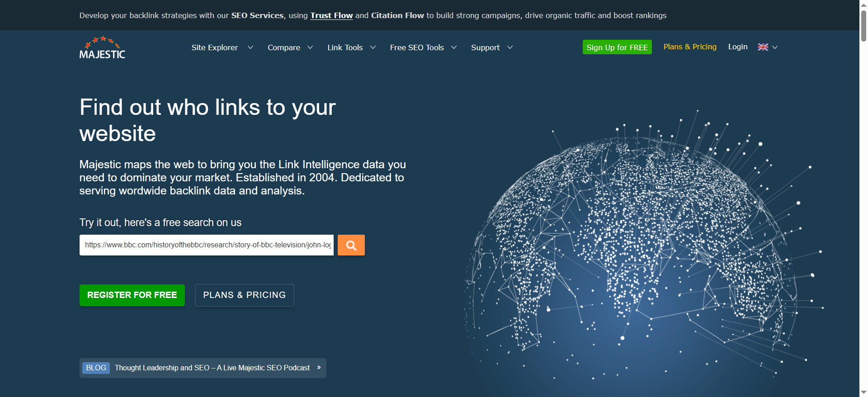Expand the Free SEO Tools chevron
Screen dimensions: 868x397
pyautogui.click(x=454, y=47)
